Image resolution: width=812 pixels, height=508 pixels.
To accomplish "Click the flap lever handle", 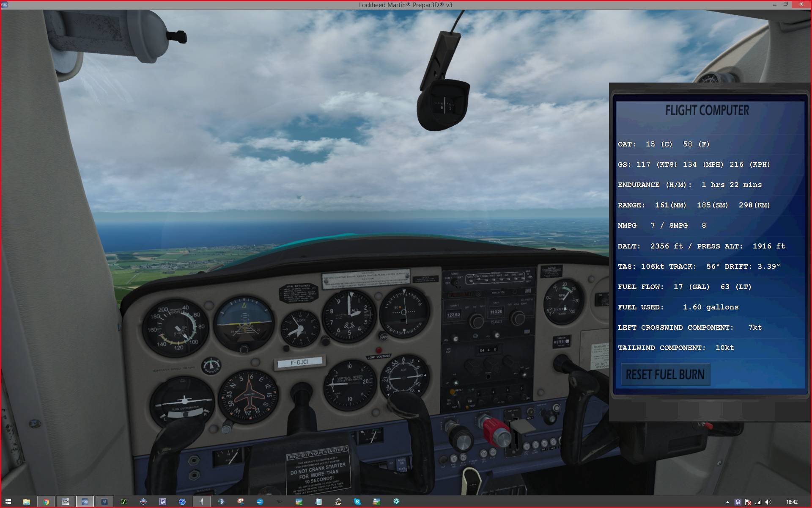I will click(x=524, y=427).
